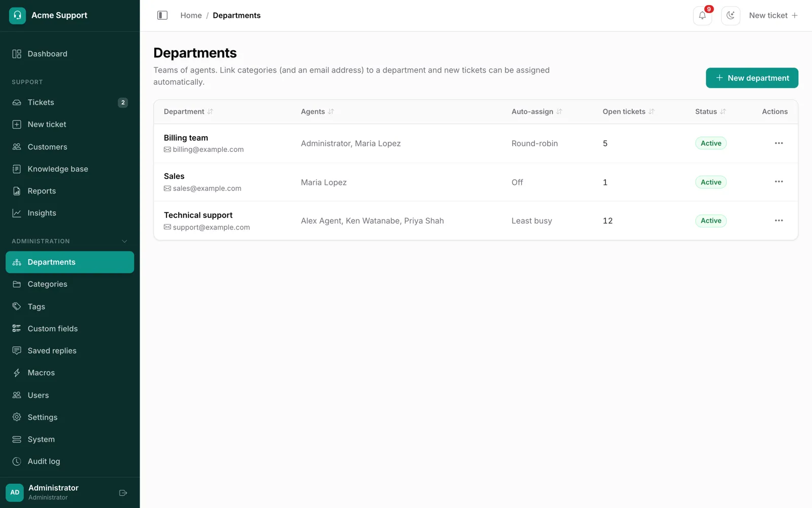
Task: Click New ticket in top bar
Action: click(773, 15)
